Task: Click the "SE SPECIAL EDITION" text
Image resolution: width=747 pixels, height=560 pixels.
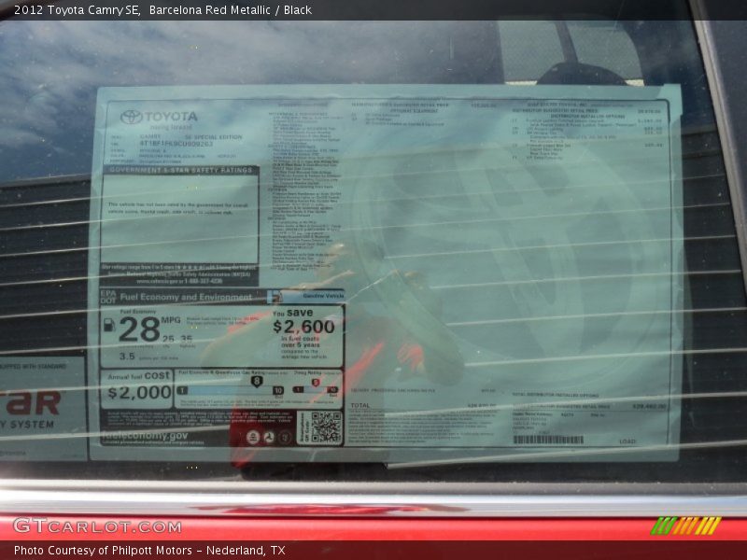Action: pos(214,136)
